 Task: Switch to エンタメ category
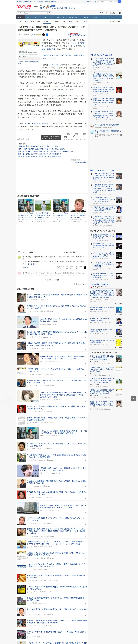(x=47, y=21)
